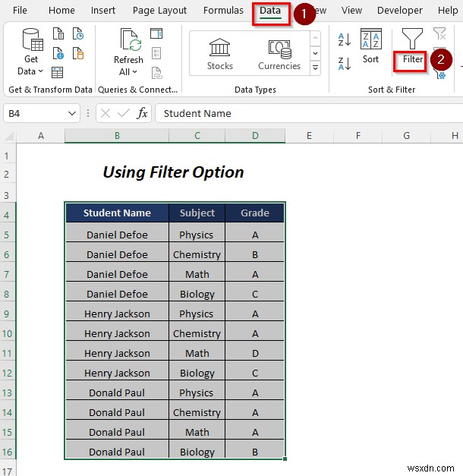Viewport: 463px width, 476px height.
Task: Switch to the Insert tab
Action: point(103,11)
